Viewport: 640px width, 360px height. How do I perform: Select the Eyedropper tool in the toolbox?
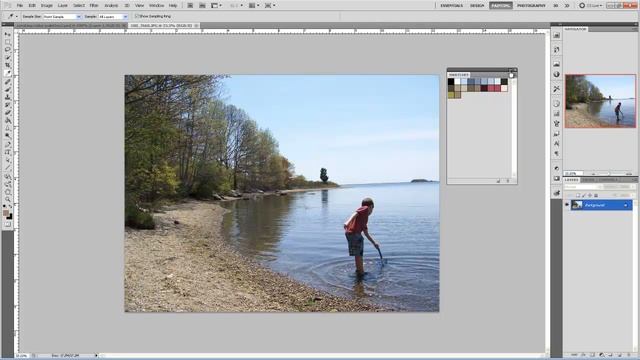click(8, 73)
